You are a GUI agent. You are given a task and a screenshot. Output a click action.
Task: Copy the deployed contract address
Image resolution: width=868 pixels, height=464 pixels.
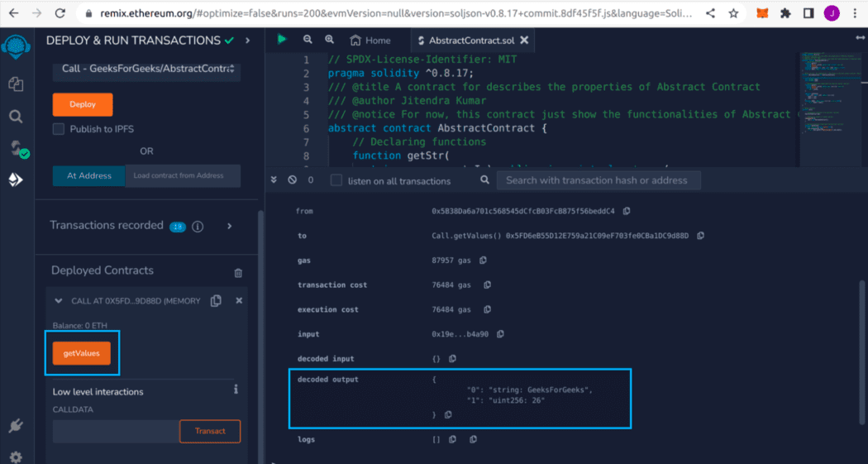click(216, 301)
